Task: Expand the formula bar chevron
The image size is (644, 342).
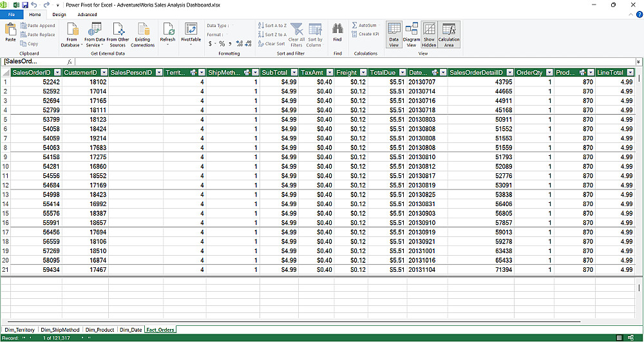Action: click(639, 62)
